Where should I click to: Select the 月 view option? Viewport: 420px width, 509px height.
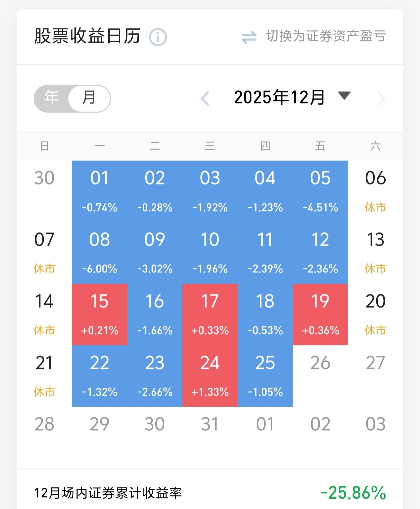coord(89,98)
